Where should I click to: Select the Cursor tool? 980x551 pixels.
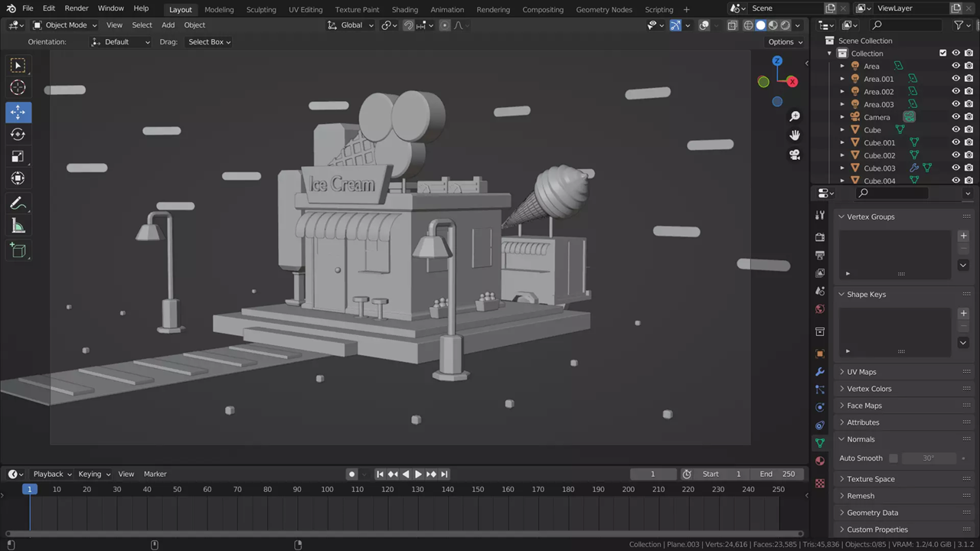point(18,88)
